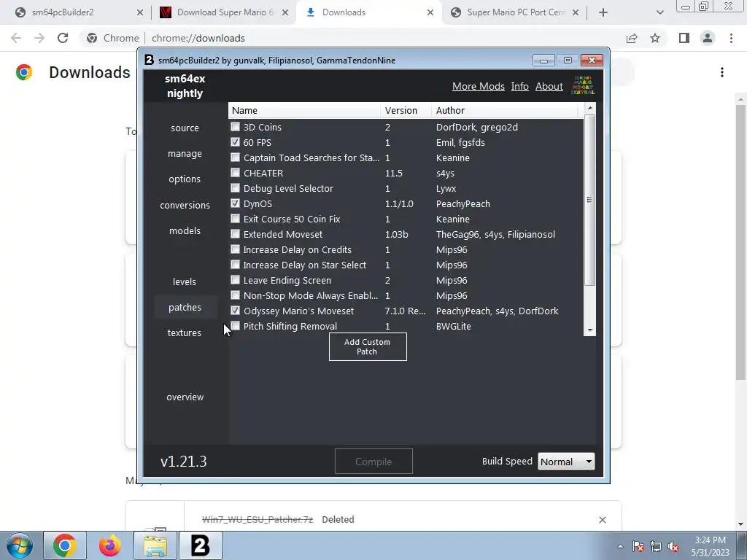Enable Debug Level Selector patch
This screenshot has height=560, width=747.
tap(236, 187)
